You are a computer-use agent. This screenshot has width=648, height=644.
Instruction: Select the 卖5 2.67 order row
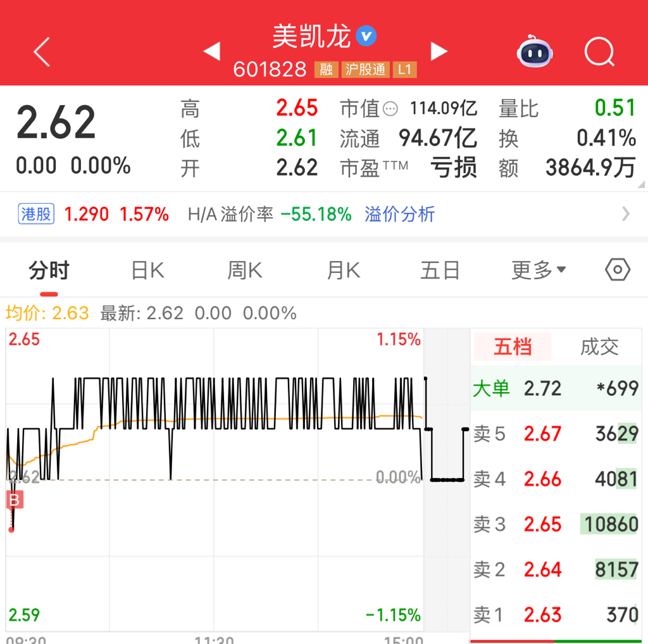pyautogui.click(x=556, y=434)
